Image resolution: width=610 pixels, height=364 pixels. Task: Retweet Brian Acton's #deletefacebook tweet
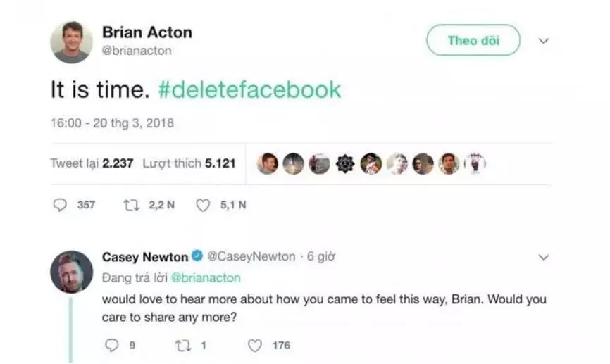(x=131, y=205)
